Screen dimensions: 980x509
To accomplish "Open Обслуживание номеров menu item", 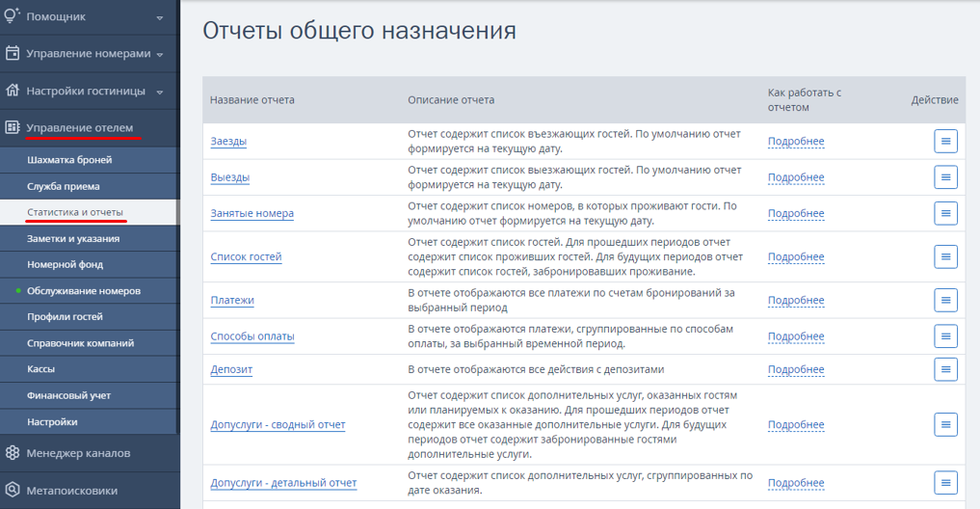I will tap(90, 291).
